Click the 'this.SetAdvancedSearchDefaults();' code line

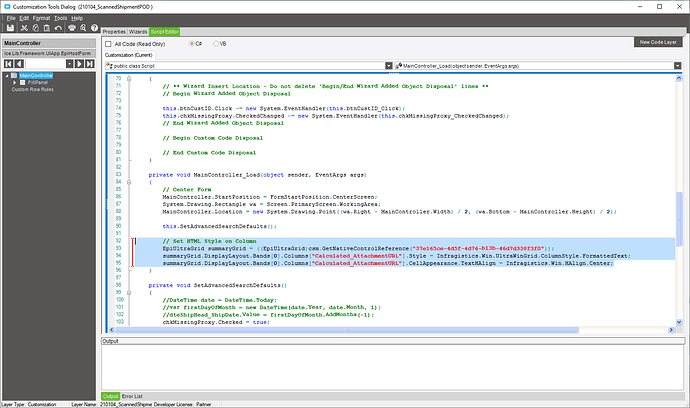[220, 226]
